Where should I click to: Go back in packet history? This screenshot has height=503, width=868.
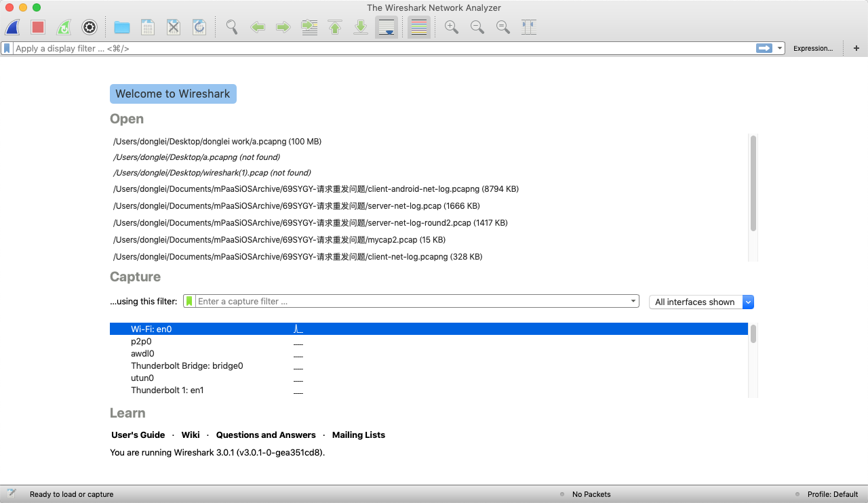(x=258, y=27)
